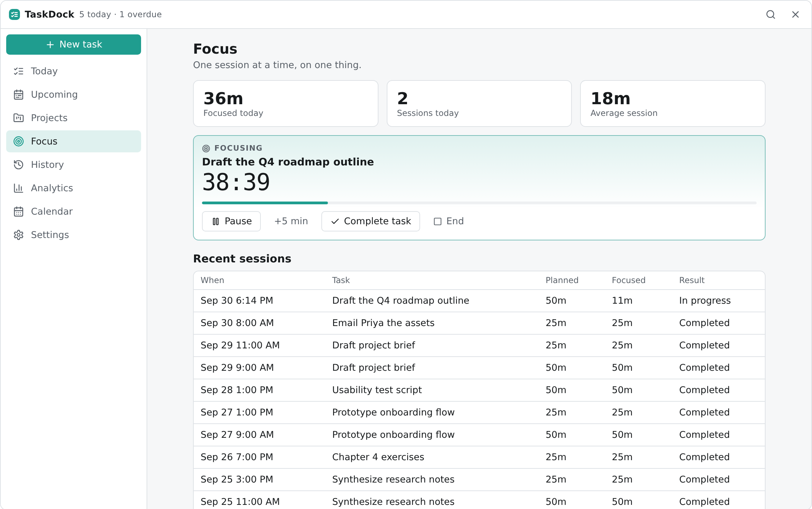Select the Sep 29 11:00 AM session
The image size is (812, 509).
point(479,345)
